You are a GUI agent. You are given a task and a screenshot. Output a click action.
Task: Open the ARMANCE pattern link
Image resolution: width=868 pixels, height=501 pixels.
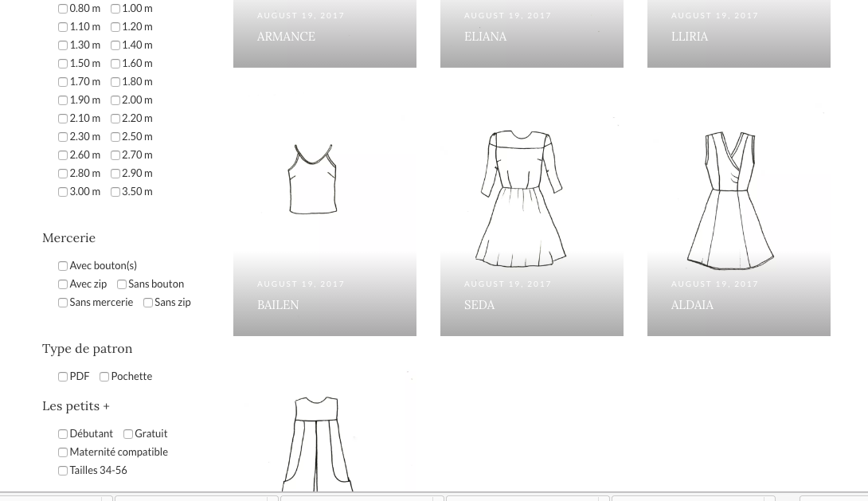pyautogui.click(x=286, y=37)
